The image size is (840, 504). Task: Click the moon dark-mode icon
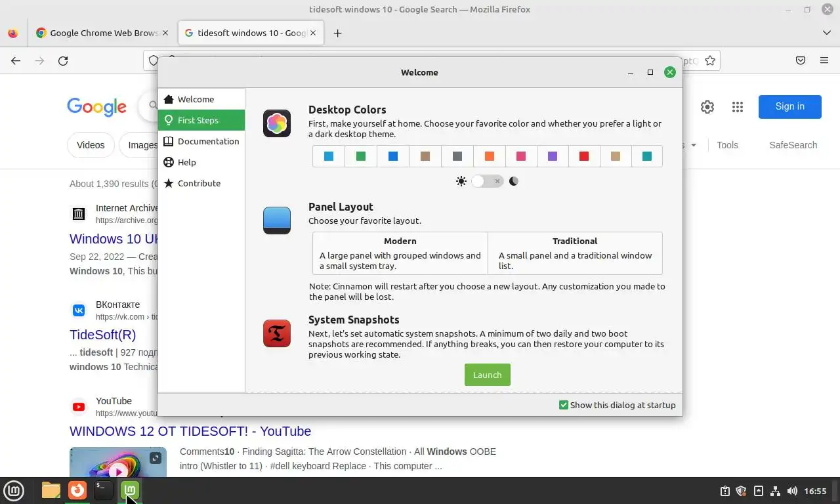(x=514, y=181)
